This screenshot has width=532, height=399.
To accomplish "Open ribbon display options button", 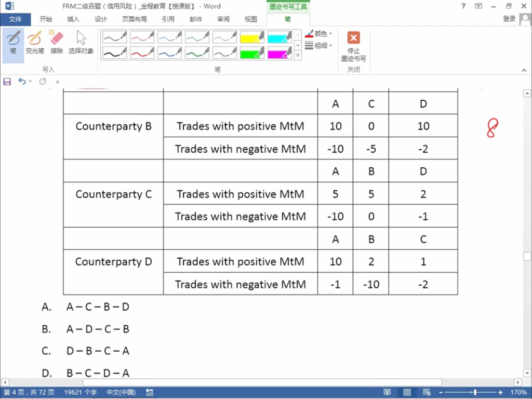I will 478,6.
